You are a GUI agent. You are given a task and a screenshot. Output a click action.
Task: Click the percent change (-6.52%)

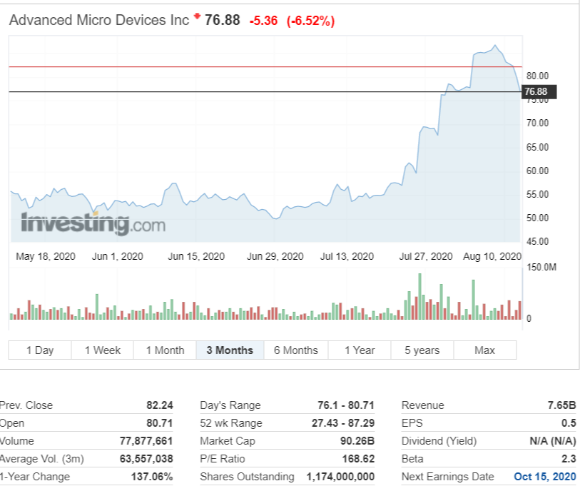311,21
